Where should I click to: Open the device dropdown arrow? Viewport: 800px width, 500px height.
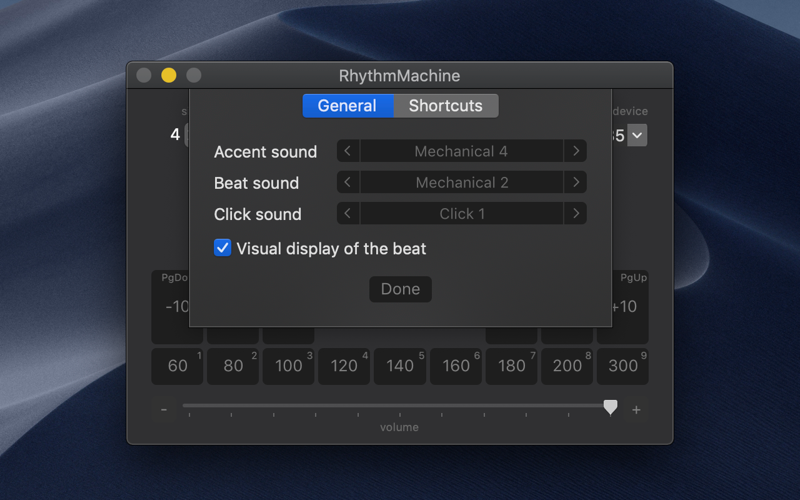click(637, 135)
